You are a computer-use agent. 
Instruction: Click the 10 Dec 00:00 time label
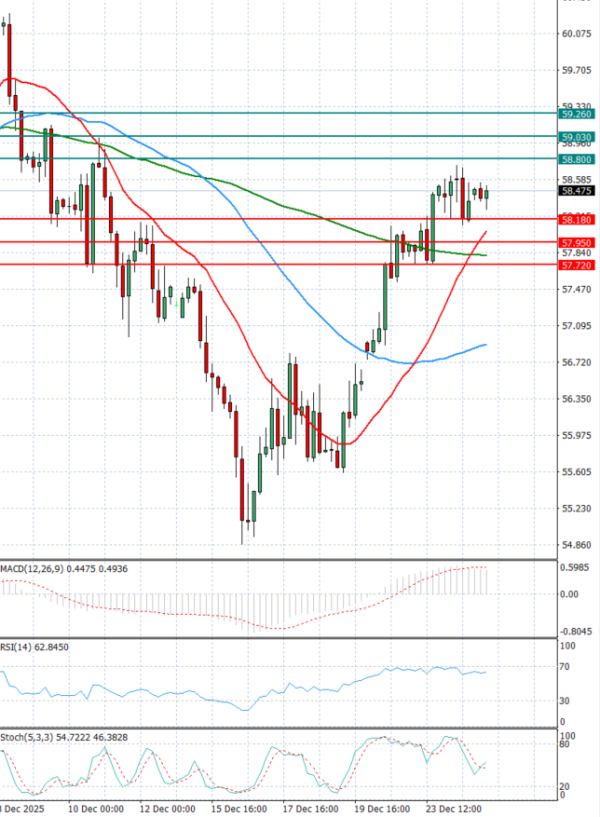(x=95, y=807)
